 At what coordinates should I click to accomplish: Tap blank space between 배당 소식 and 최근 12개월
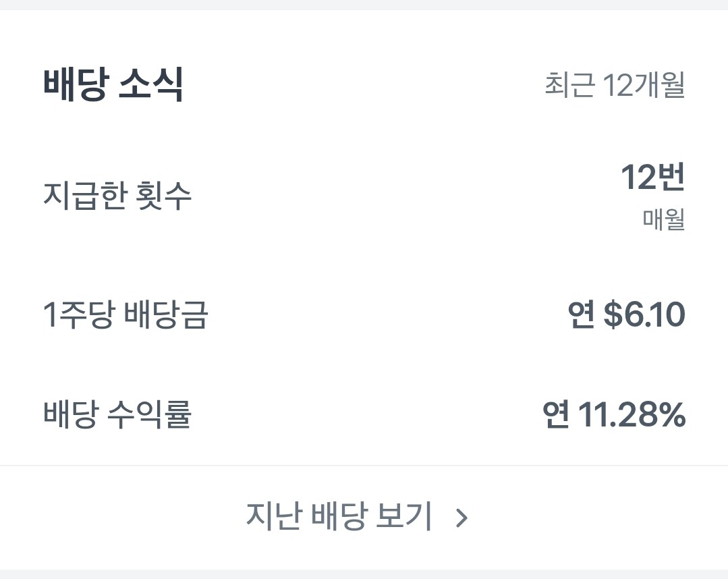pyautogui.click(x=364, y=86)
